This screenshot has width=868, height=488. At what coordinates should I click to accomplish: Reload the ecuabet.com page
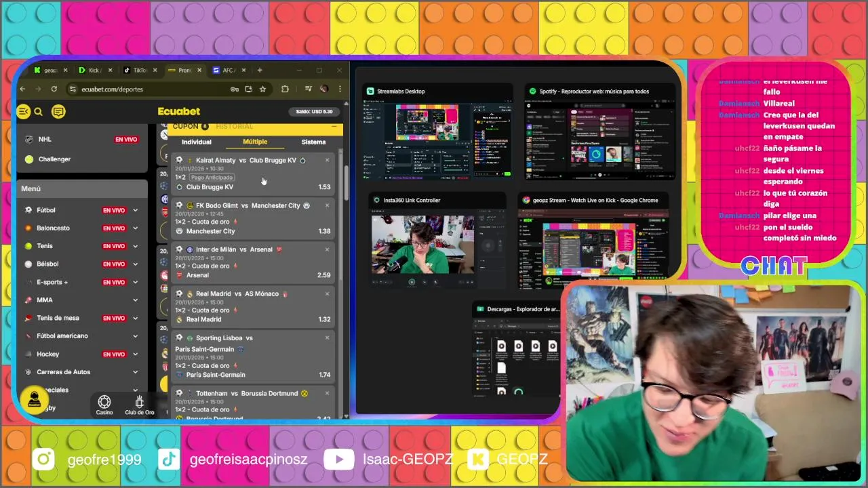(54, 89)
